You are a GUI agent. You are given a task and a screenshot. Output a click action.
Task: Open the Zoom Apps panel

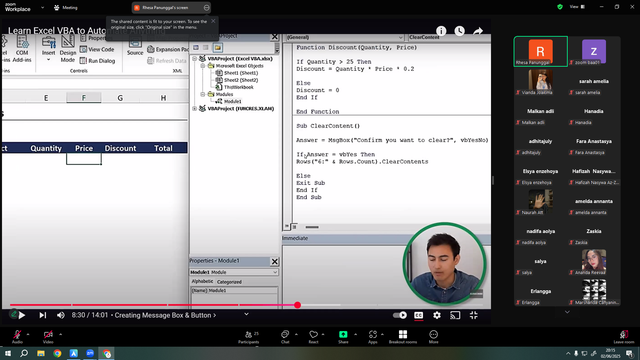373,336
